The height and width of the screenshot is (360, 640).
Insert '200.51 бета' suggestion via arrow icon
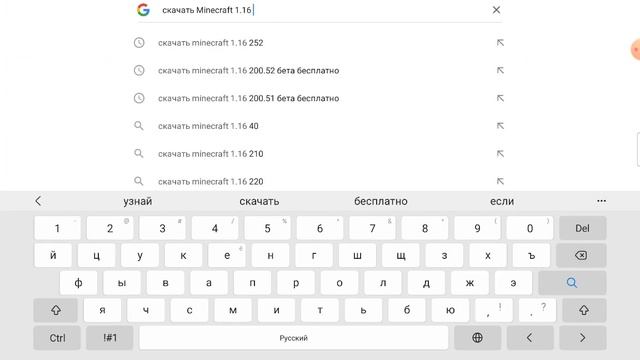[x=500, y=98]
